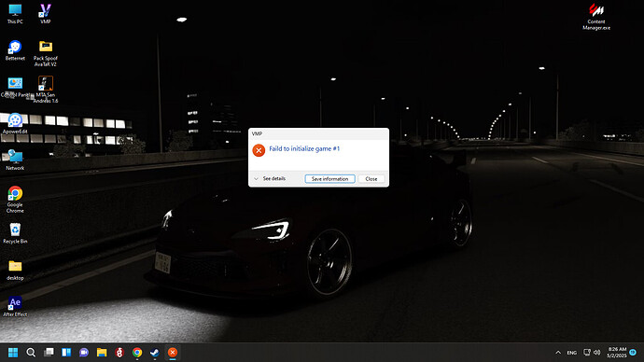Open taskbar Search

[31, 353]
